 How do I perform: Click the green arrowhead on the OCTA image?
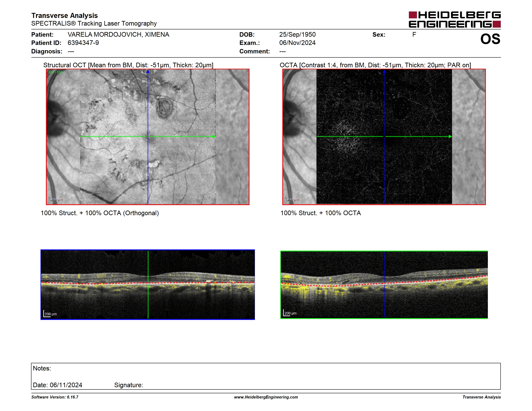pyautogui.click(x=450, y=137)
